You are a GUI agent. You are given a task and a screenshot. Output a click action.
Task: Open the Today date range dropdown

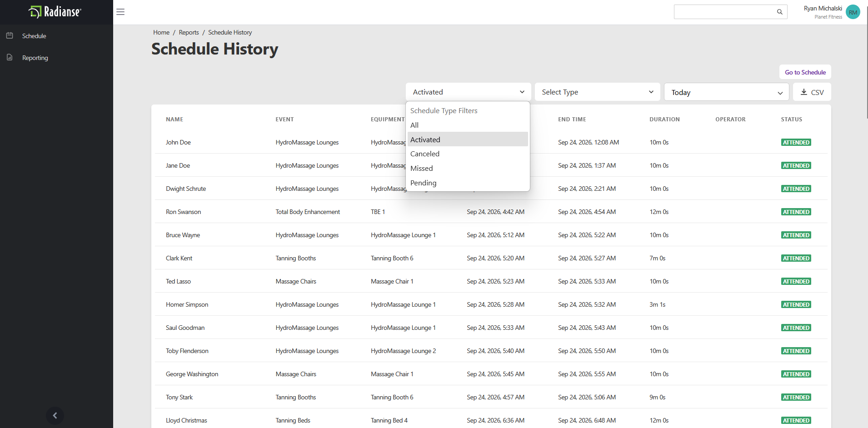coord(727,92)
